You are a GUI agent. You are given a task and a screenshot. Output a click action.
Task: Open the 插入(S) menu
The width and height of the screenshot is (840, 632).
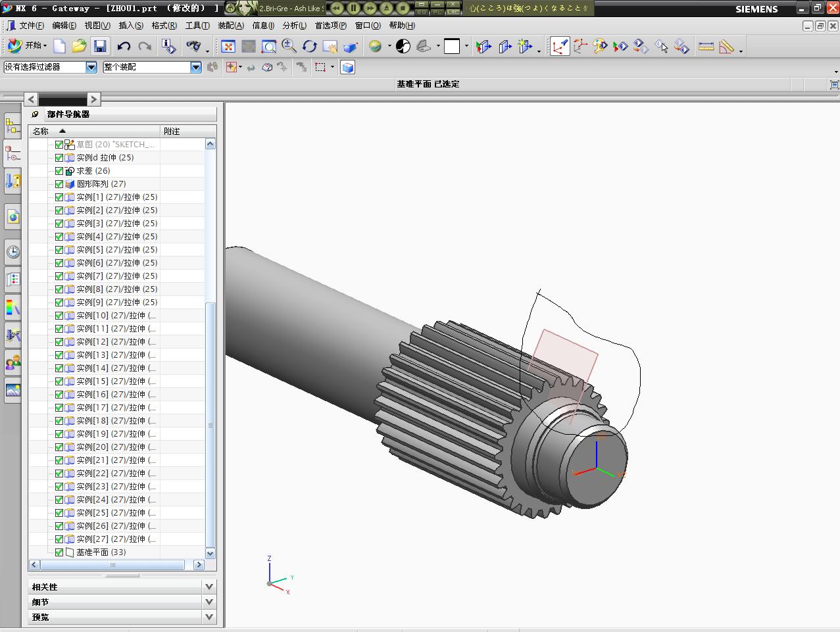(x=130, y=26)
